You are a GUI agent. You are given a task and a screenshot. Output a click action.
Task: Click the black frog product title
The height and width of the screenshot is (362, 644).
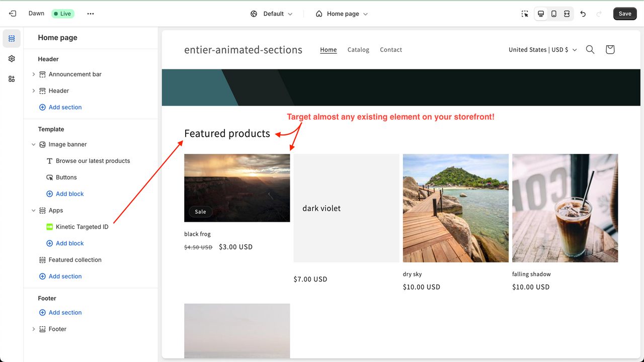tap(197, 234)
